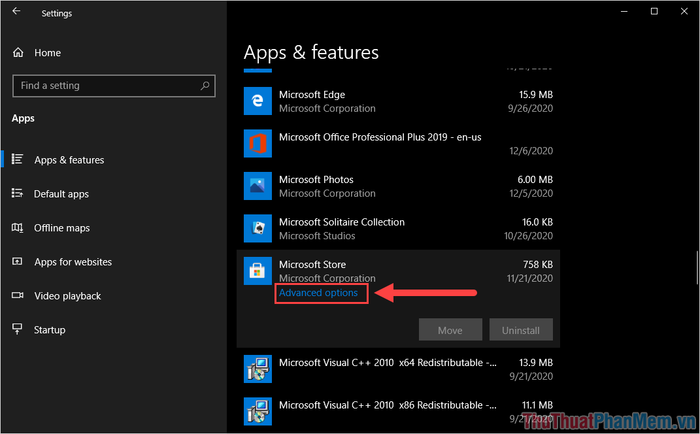The height and width of the screenshot is (434, 700).
Task: Click the back arrow in Settings
Action: (x=17, y=11)
